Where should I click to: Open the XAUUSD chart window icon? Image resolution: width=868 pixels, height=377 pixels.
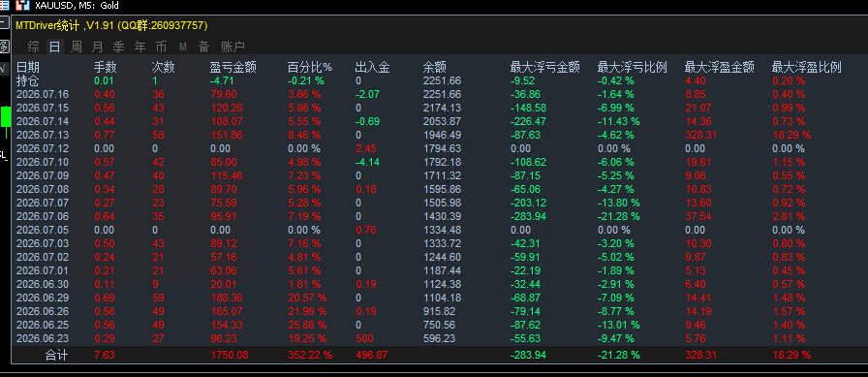(x=22, y=6)
